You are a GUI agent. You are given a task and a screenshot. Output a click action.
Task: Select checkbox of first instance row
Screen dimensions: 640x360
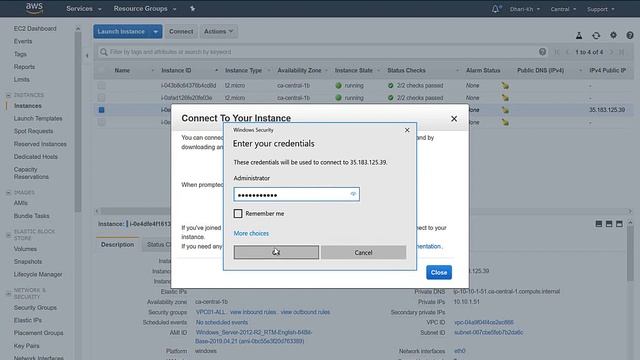(x=101, y=85)
